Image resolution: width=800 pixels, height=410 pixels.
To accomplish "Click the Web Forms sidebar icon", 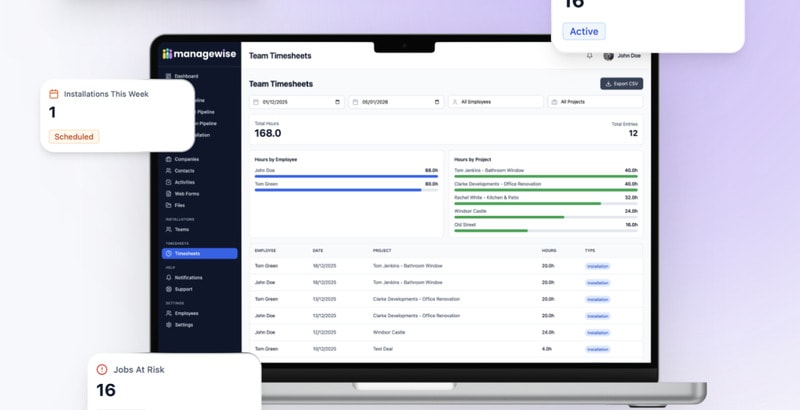I will 168,194.
